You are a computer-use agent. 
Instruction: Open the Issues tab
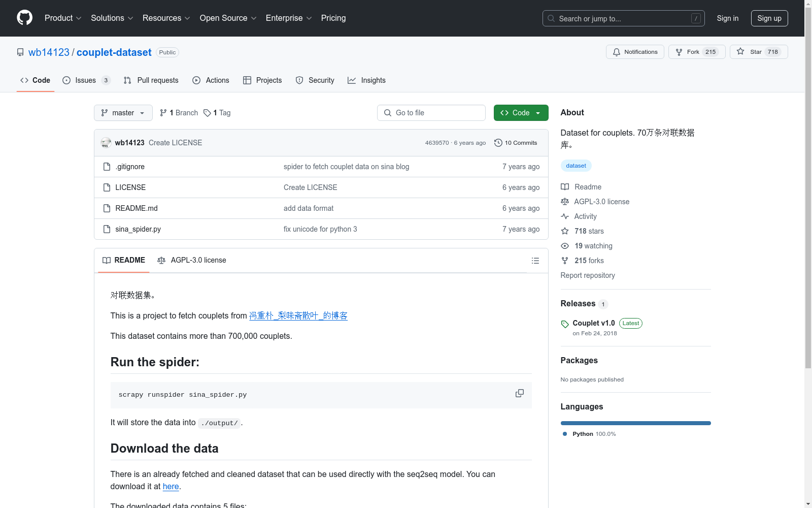(86, 80)
